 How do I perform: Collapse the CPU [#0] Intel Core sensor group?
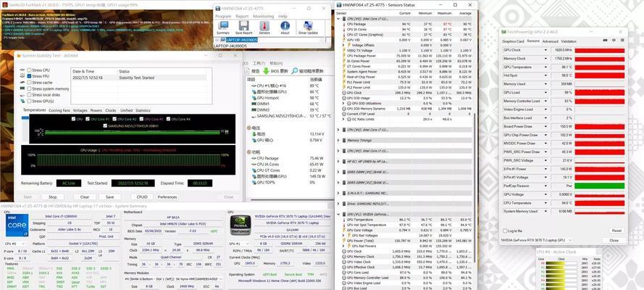[x=338, y=19]
